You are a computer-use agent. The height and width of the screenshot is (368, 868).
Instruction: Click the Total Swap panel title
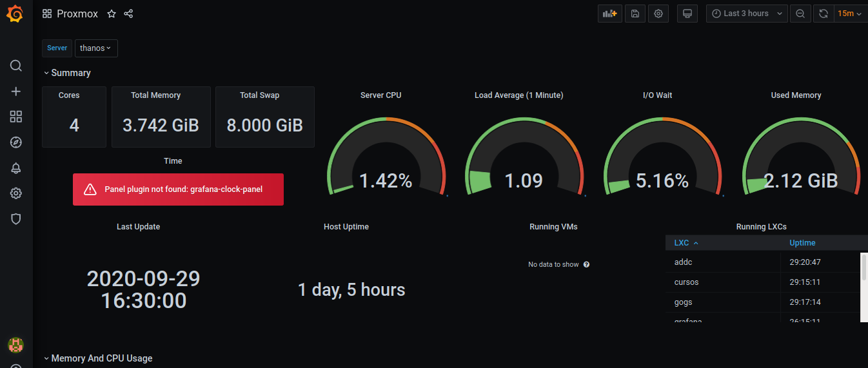259,95
